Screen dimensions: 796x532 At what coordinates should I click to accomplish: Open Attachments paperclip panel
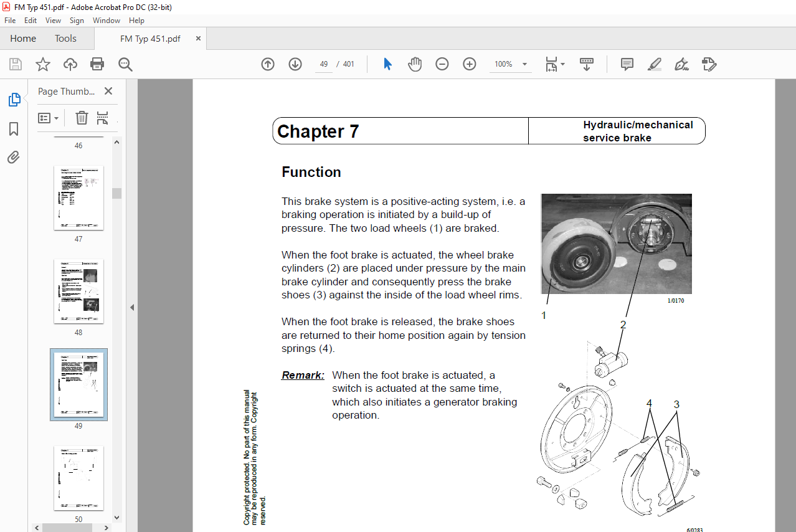click(14, 157)
